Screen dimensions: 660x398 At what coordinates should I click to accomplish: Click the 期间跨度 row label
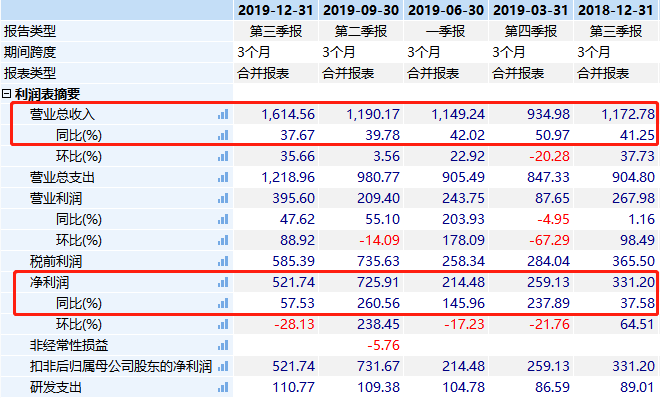[30, 52]
